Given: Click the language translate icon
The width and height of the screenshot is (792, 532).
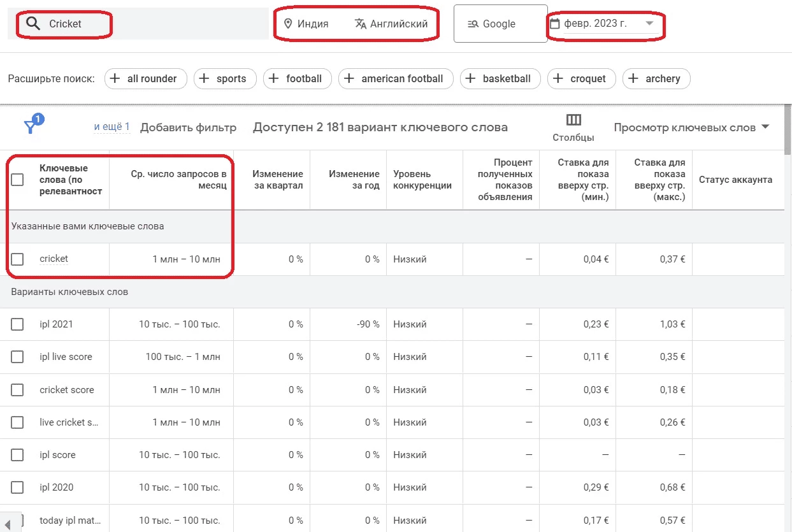Looking at the screenshot, I should coord(361,24).
